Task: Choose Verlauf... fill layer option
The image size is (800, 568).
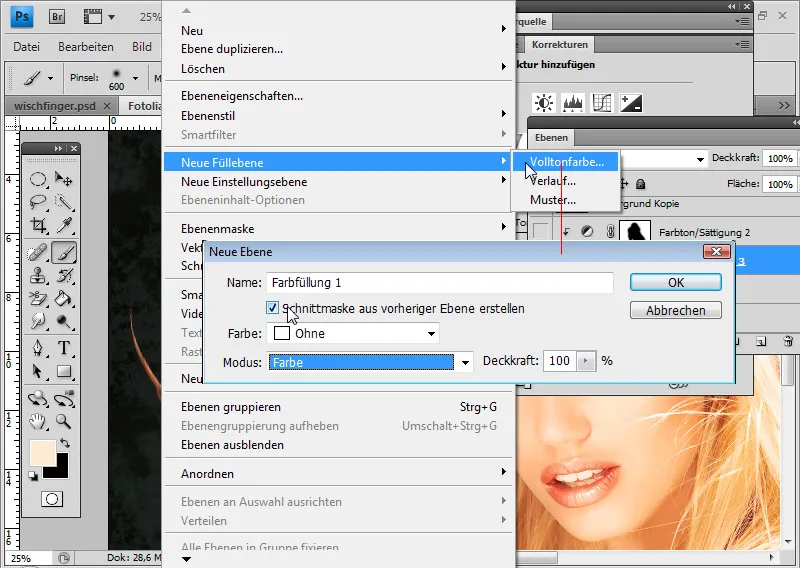Action: tap(566, 181)
